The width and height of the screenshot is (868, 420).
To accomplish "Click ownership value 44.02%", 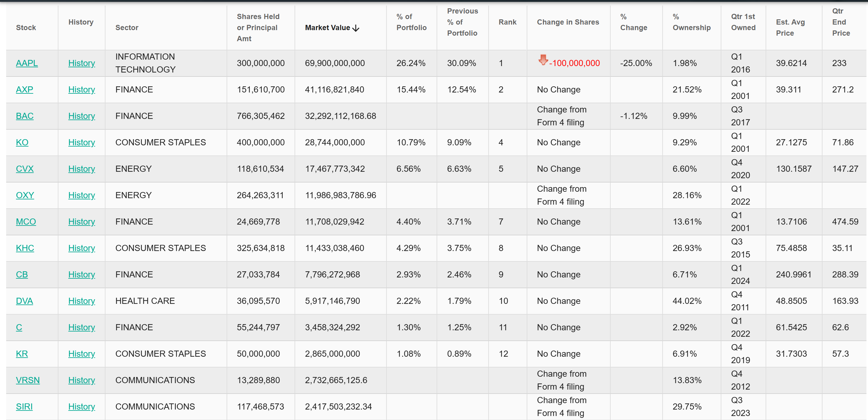I will (x=687, y=301).
